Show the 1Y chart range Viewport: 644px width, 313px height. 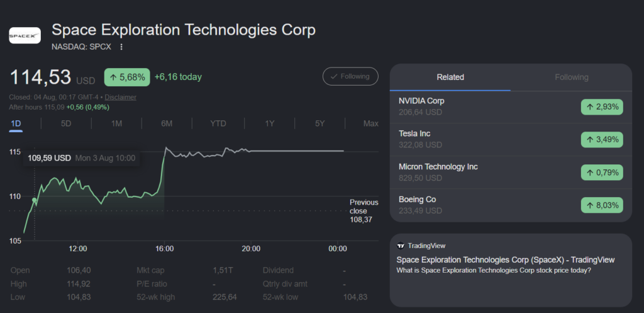(x=269, y=123)
